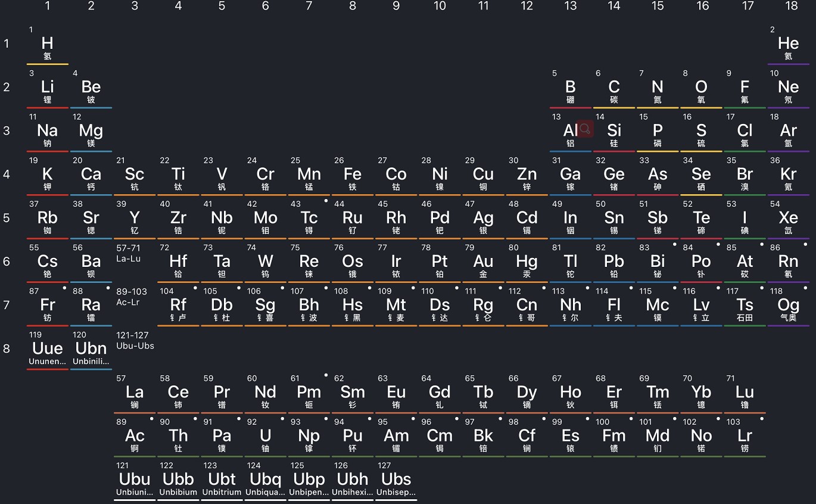Image resolution: width=816 pixels, height=504 pixels.
Task: Select the Oganesson (Og) element
Action: (x=788, y=307)
